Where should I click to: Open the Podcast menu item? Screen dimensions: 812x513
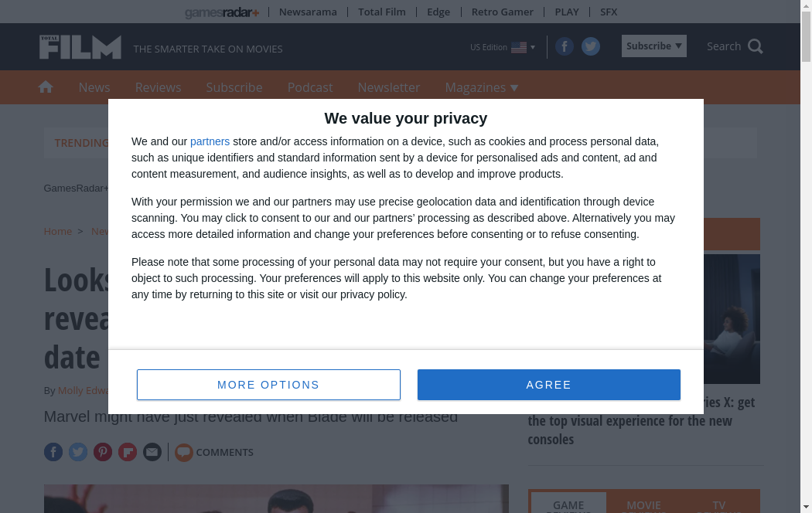(310, 87)
